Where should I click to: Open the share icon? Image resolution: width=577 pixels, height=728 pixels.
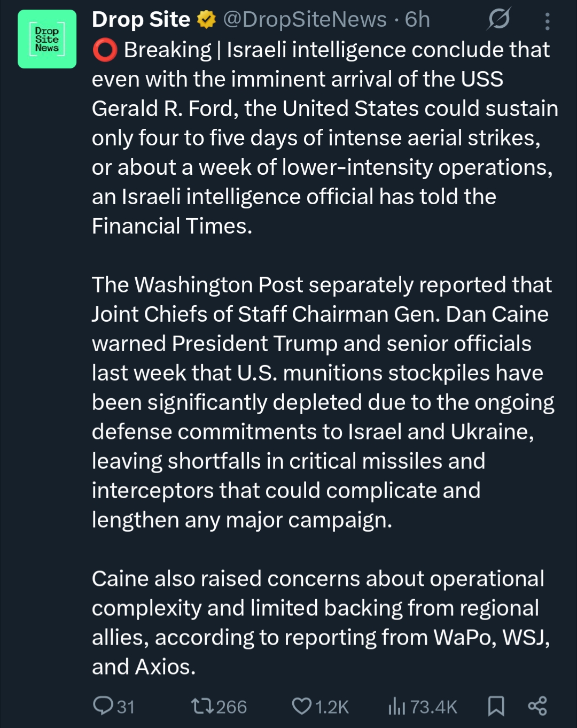pyautogui.click(x=537, y=706)
